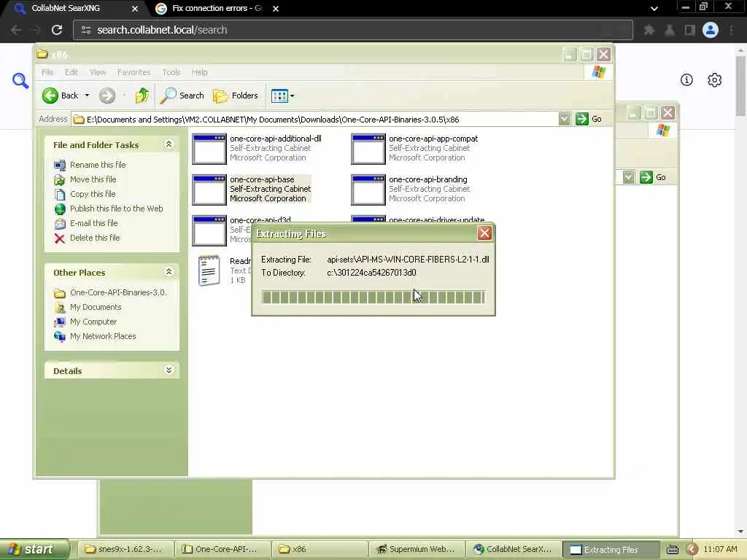Open the browser extensions puzzle icon
This screenshot has height=560, width=747.
pyautogui.click(x=649, y=30)
